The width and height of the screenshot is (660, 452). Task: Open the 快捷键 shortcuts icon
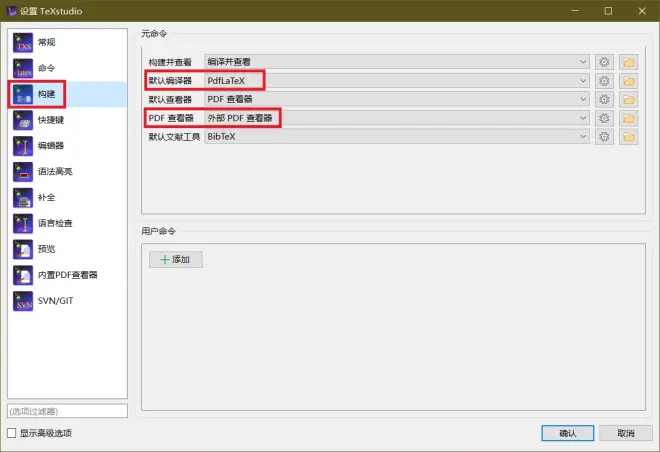pos(23,120)
